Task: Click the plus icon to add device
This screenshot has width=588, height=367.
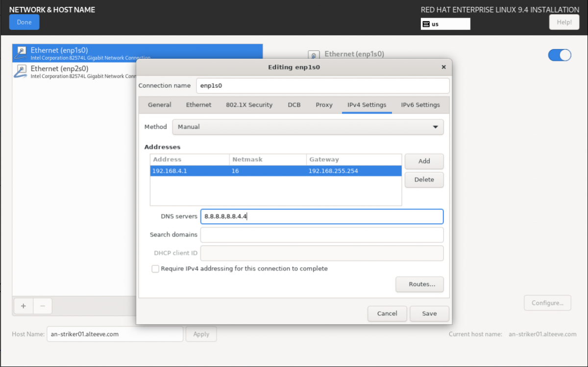Action: 23,306
